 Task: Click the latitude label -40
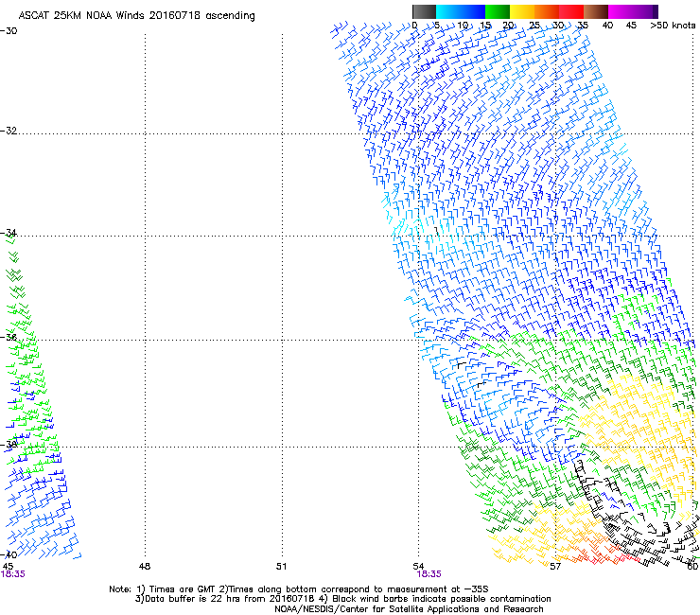click(x=9, y=554)
